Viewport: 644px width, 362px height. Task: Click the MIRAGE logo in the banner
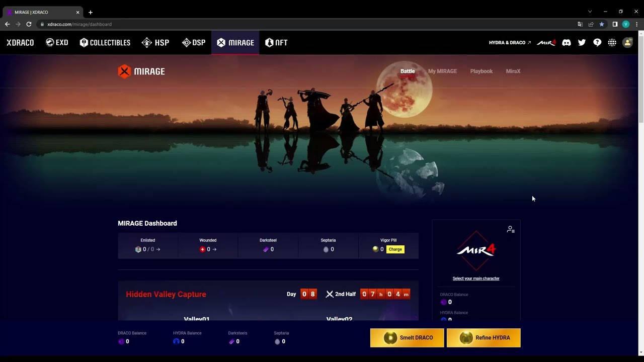coord(141,71)
